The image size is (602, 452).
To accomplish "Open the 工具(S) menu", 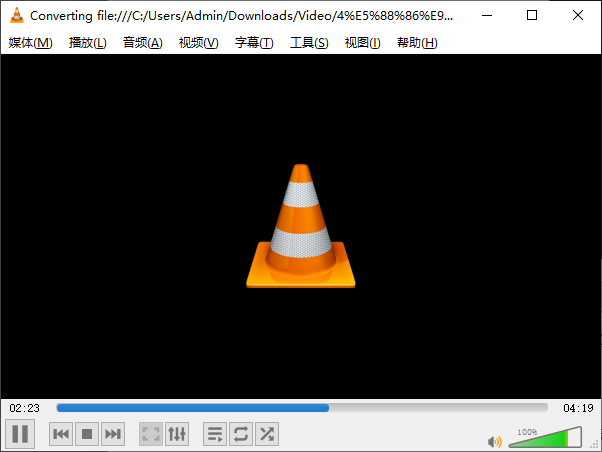I will (309, 43).
